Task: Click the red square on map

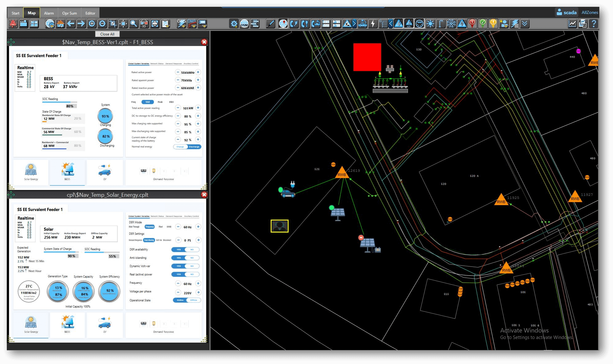Action: 367,57
